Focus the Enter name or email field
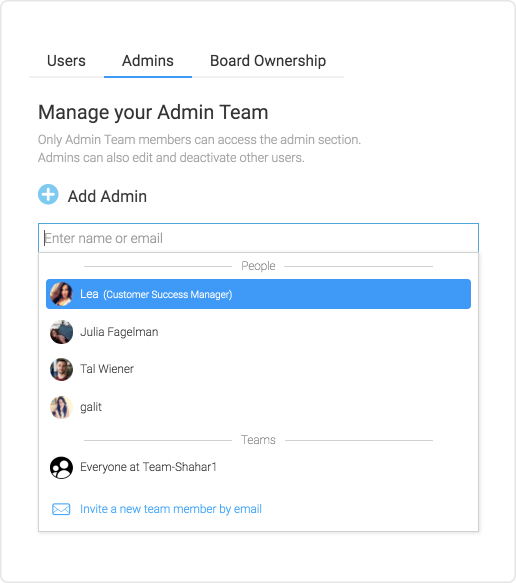This screenshot has width=516, height=583. coord(258,238)
